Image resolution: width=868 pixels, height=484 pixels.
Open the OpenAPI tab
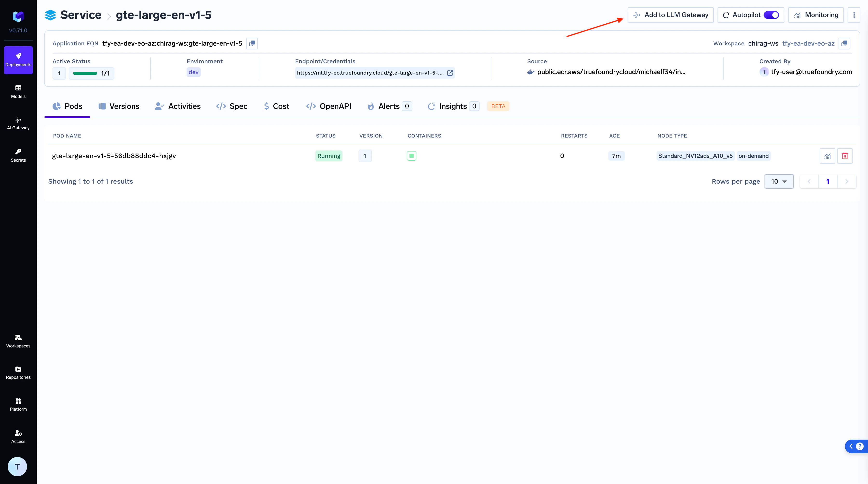coord(329,106)
